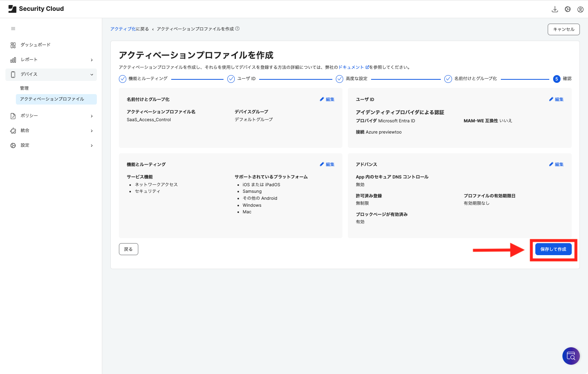Click 保存して作成 button
Image resolution: width=588 pixels, height=374 pixels.
click(x=553, y=249)
